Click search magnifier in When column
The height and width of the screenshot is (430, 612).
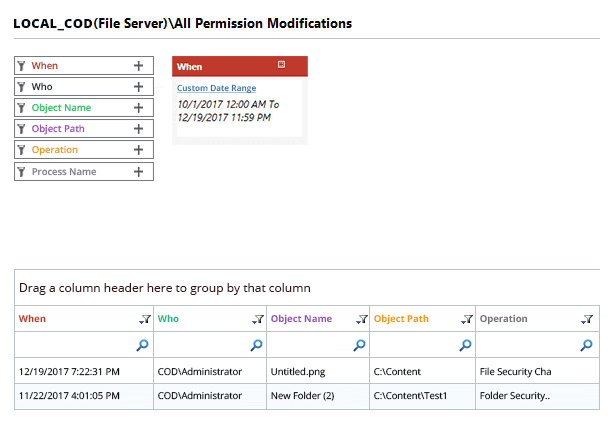tap(142, 345)
